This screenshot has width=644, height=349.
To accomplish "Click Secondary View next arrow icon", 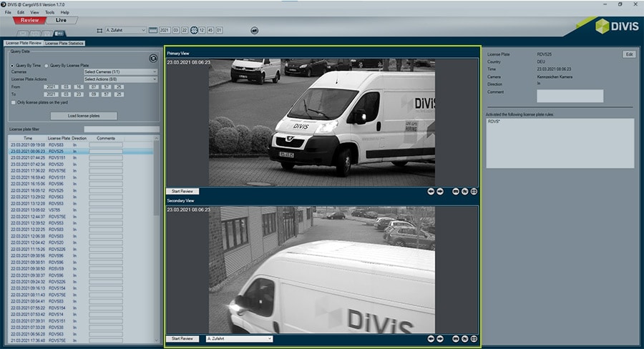I will tap(440, 339).
